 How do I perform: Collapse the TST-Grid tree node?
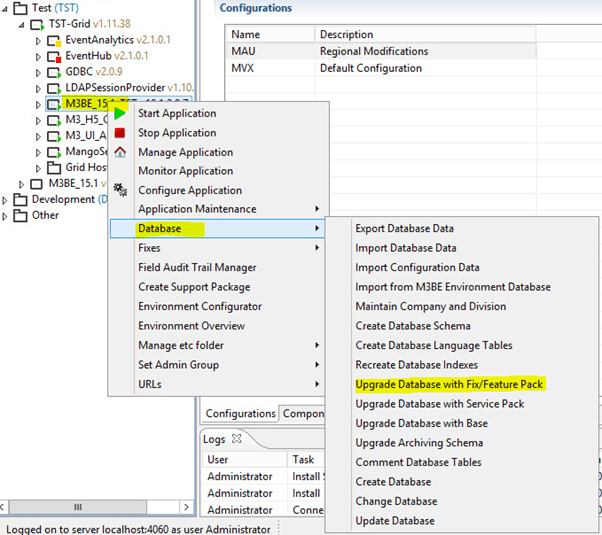pos(21,24)
